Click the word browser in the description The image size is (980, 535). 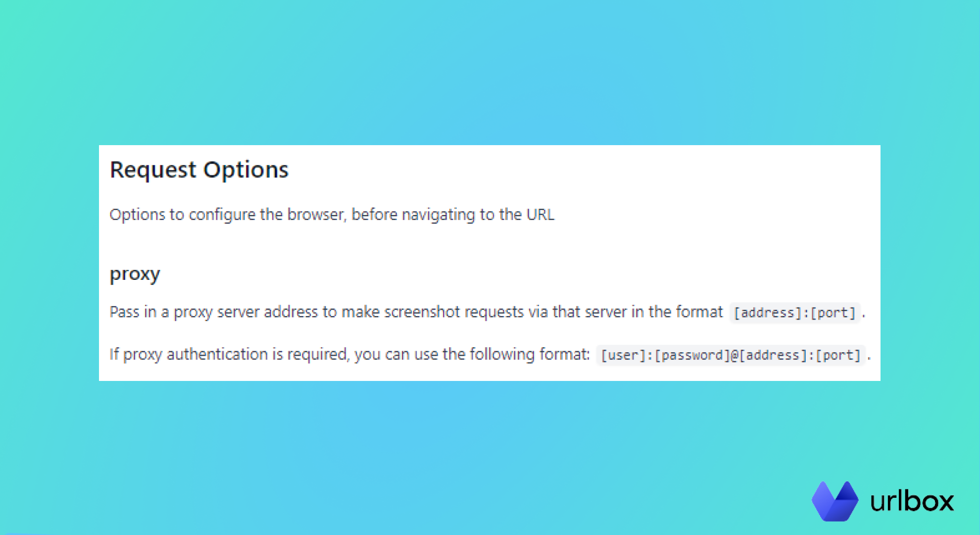point(315,214)
